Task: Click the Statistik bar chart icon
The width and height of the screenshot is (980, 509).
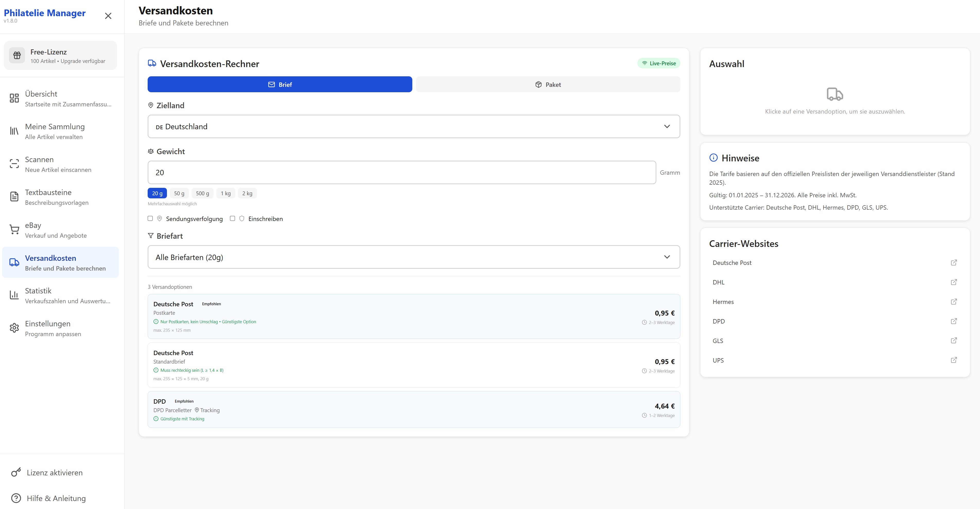Action: click(14, 295)
